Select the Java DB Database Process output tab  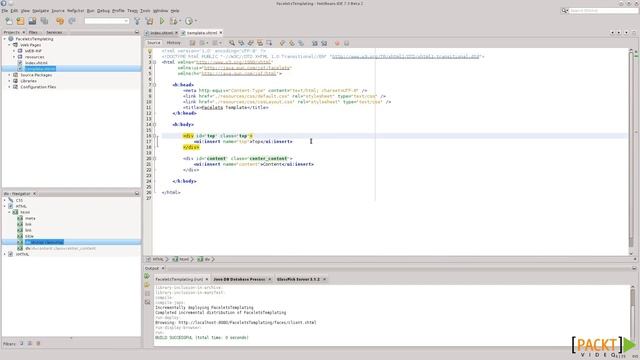[239, 279]
